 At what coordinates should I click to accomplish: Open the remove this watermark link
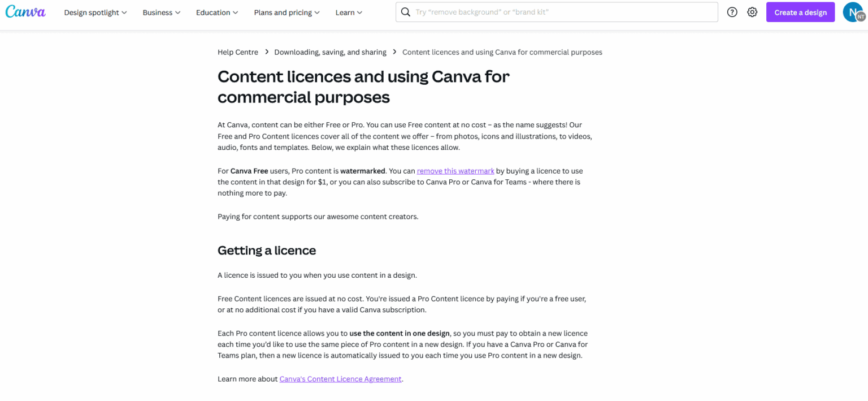coord(455,171)
